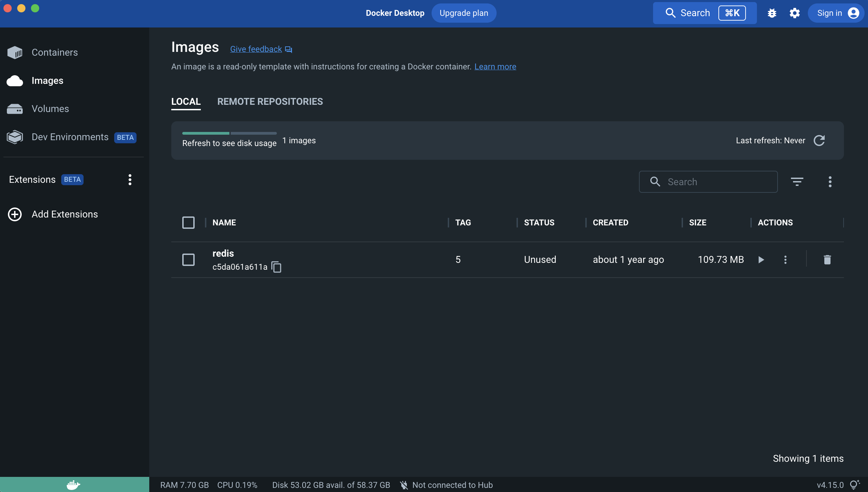Go to Volumes in the sidebar
The height and width of the screenshot is (492, 868).
click(50, 109)
